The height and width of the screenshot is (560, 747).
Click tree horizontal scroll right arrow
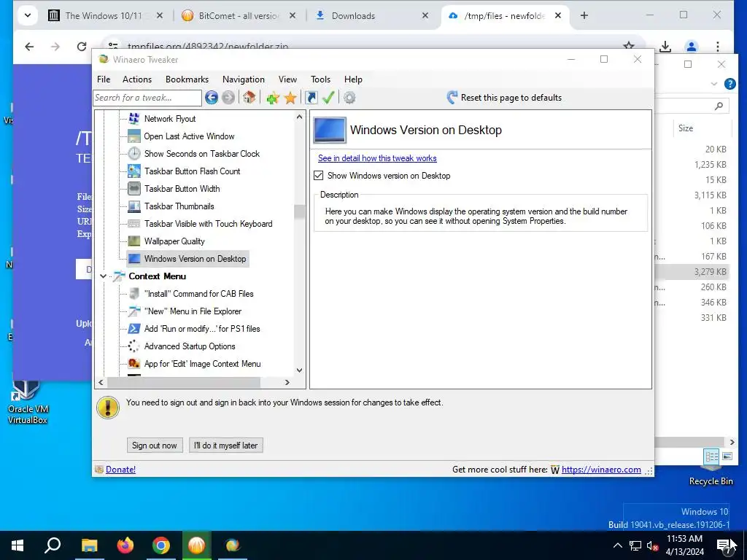pos(287,382)
